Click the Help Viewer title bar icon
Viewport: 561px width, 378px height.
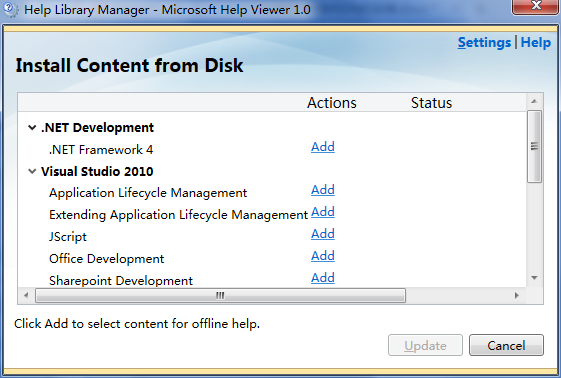tap(10, 9)
